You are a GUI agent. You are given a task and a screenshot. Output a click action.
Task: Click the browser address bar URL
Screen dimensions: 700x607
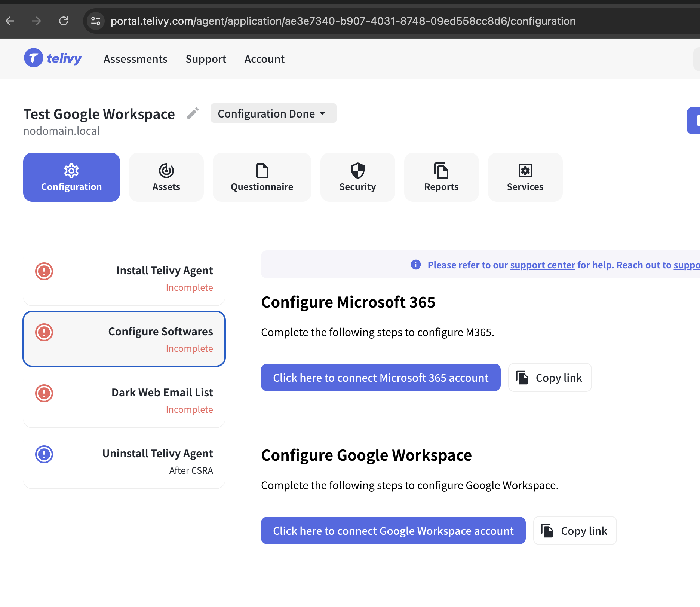click(x=343, y=21)
